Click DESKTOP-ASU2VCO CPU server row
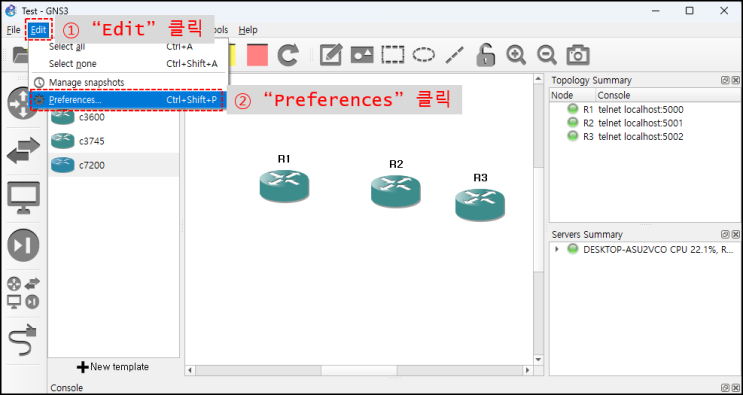The height and width of the screenshot is (395, 743). tap(644, 249)
